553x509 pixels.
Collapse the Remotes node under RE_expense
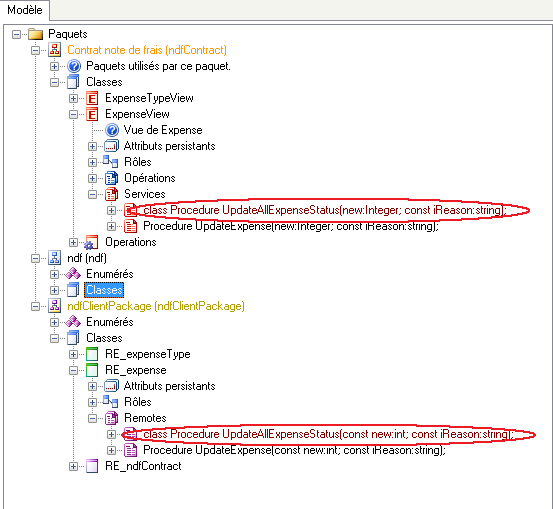(92, 418)
